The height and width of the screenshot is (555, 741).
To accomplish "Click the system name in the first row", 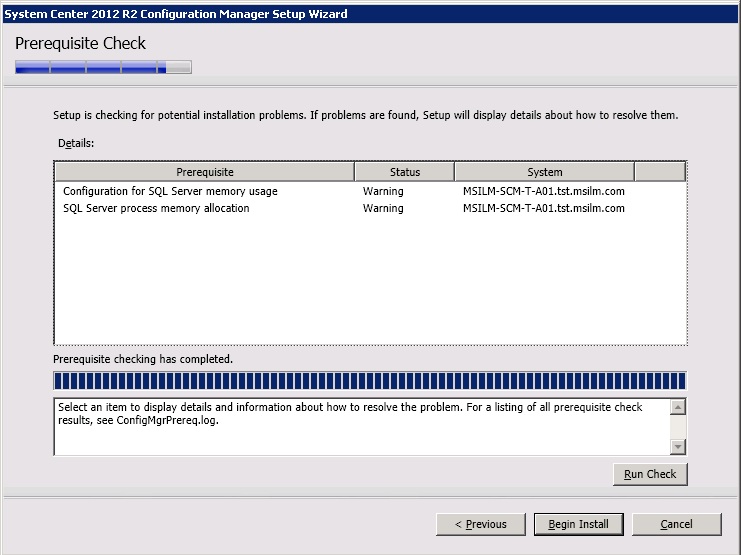I will tap(543, 191).
